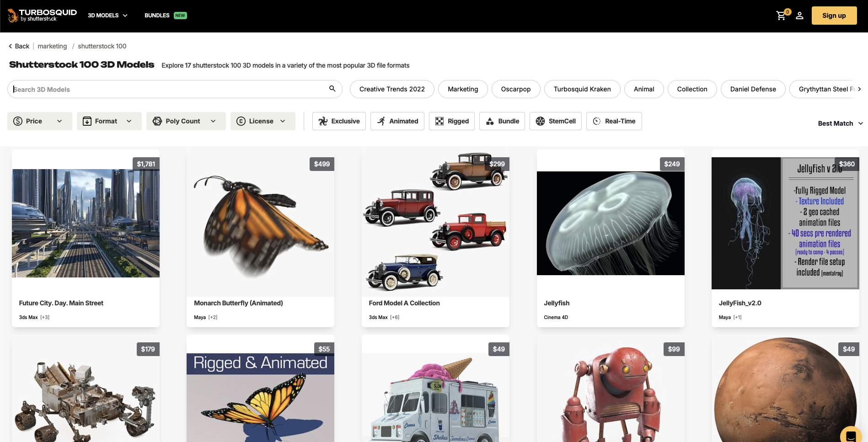Click the Sign up button

pyautogui.click(x=834, y=16)
